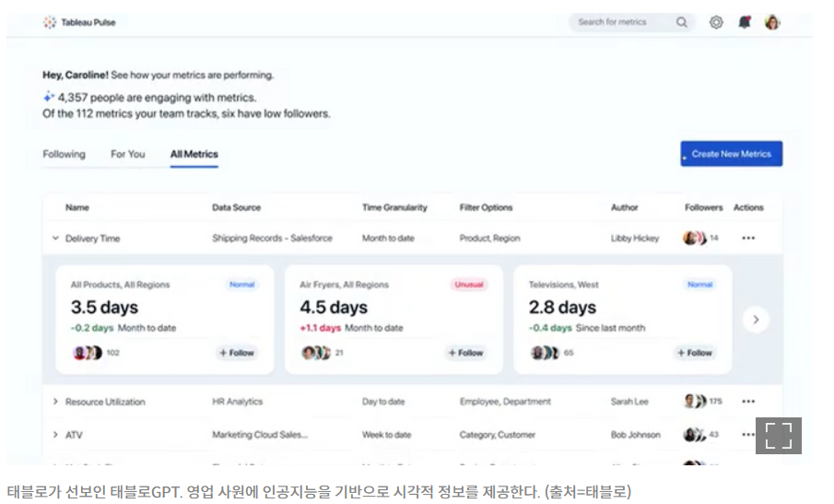
Task: Click Sarah Lee author name
Action: 629,402
